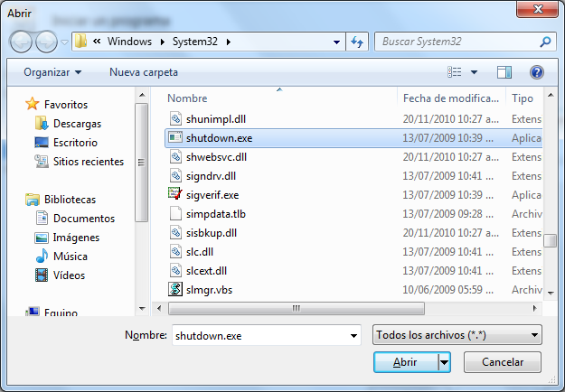Image resolution: width=565 pixels, height=392 pixels.
Task: Select Windows in the address path
Action: pos(129,42)
